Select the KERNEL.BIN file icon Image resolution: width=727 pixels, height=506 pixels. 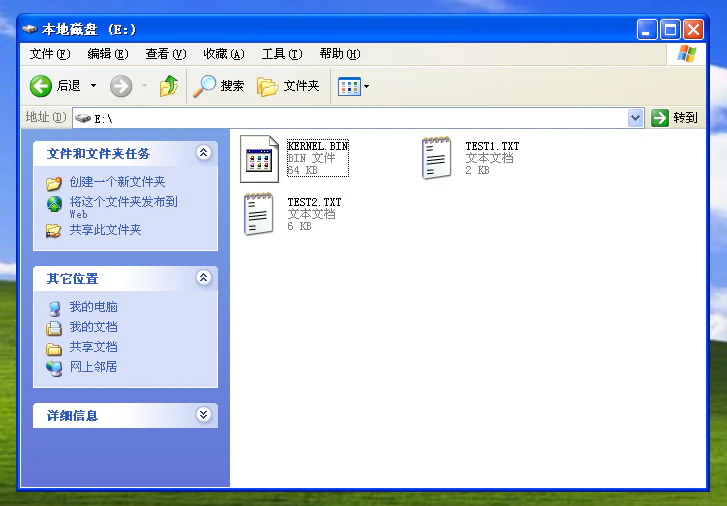tap(259, 159)
